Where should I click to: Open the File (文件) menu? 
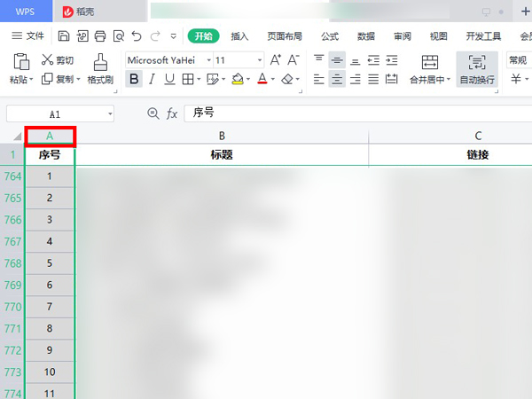28,36
